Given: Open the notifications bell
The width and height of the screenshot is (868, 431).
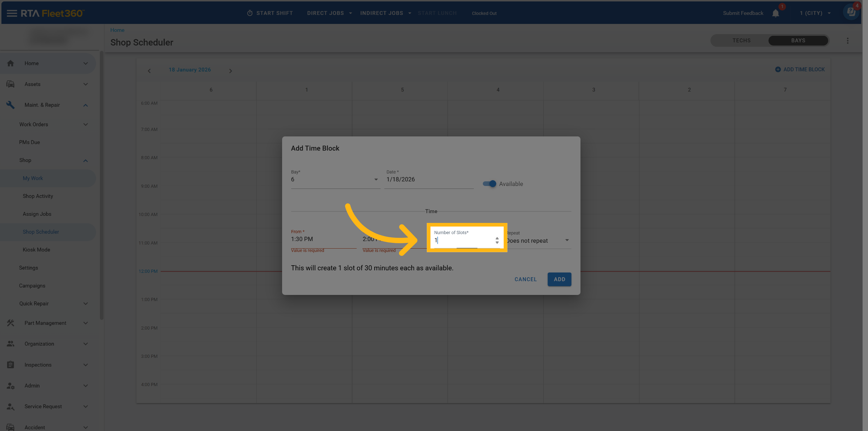Looking at the screenshot, I should point(775,13).
